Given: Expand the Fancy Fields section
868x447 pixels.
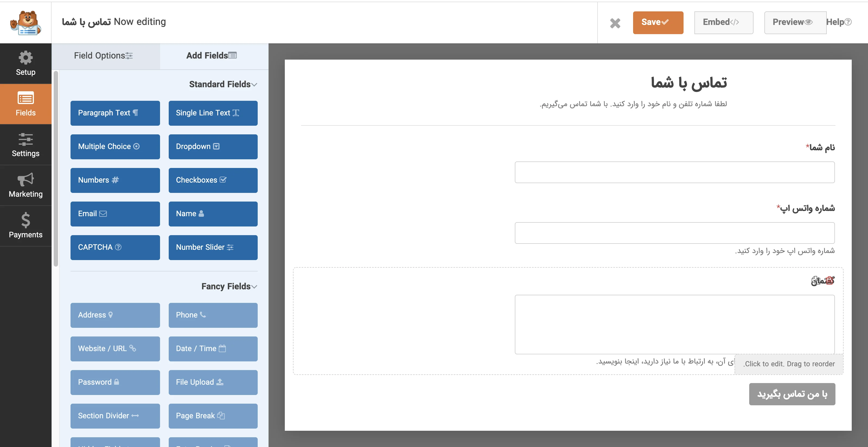Looking at the screenshot, I should (x=231, y=286).
